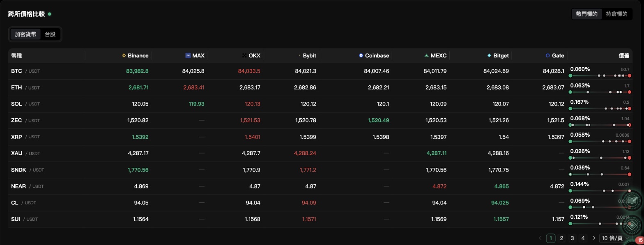This screenshot has height=245, width=644.
Task: Click the red 15 notification badge
Action: point(640,240)
